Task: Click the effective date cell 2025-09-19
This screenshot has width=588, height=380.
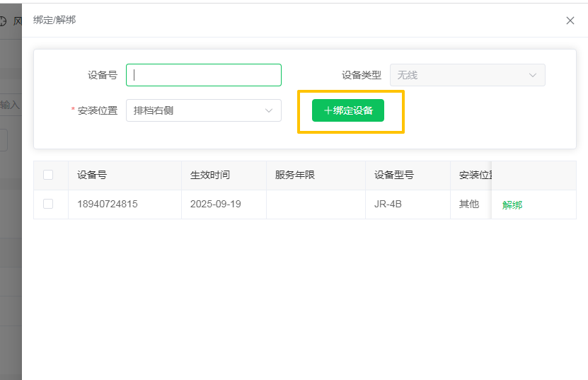Action: coord(216,205)
